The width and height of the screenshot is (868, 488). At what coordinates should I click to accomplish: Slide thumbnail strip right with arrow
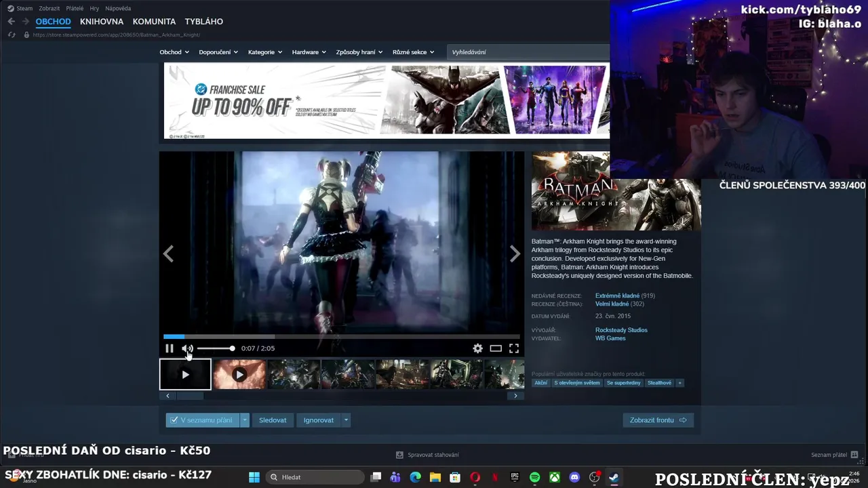coord(515,396)
